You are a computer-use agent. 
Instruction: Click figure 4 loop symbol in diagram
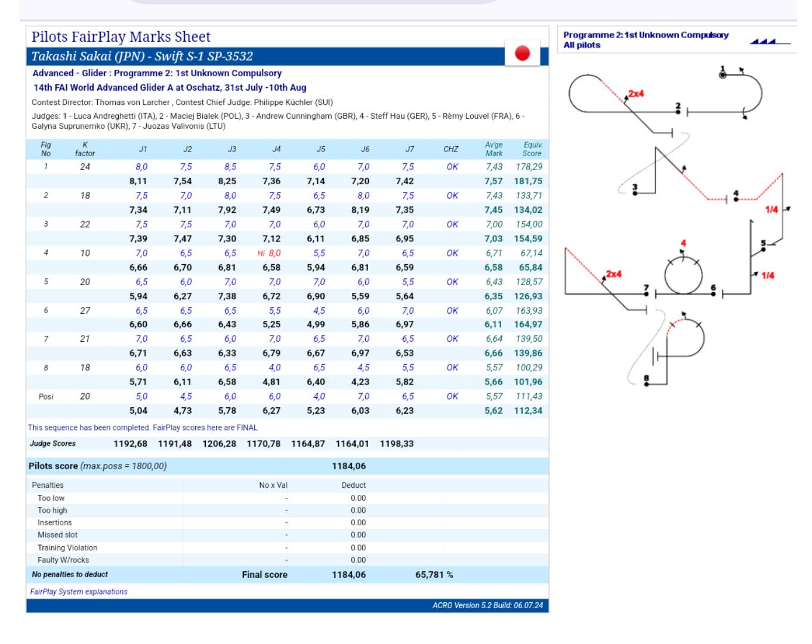tap(684, 275)
